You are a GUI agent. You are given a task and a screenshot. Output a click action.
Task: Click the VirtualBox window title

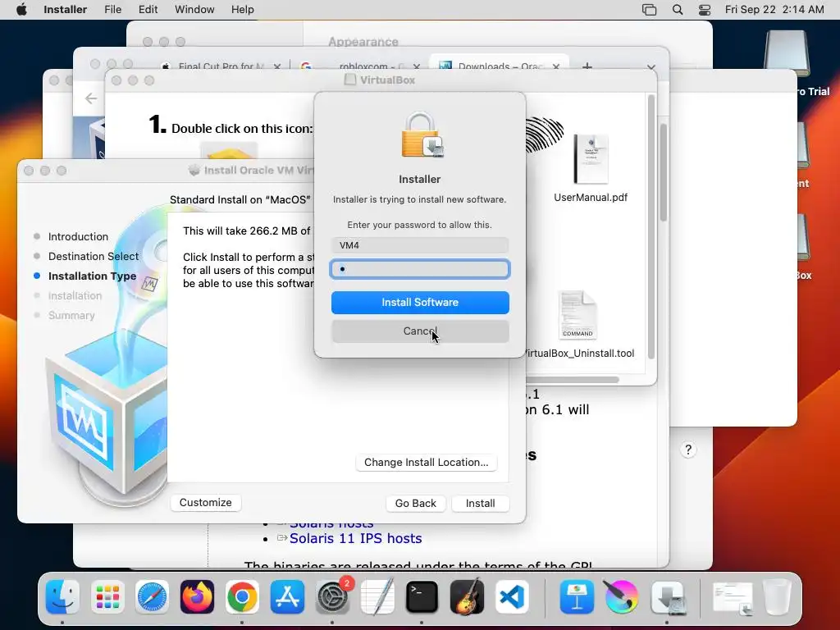point(387,80)
